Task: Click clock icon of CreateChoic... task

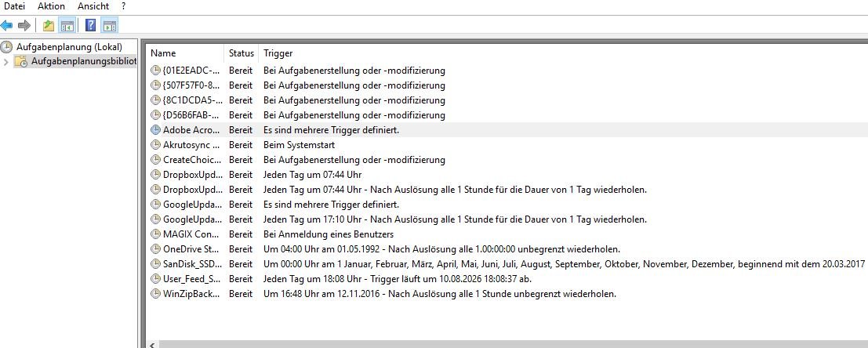Action: 155,160
